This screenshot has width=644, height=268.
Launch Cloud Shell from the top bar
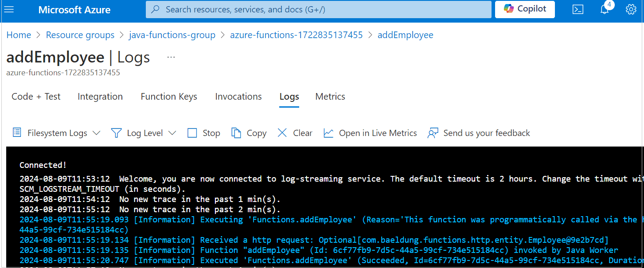point(578,9)
